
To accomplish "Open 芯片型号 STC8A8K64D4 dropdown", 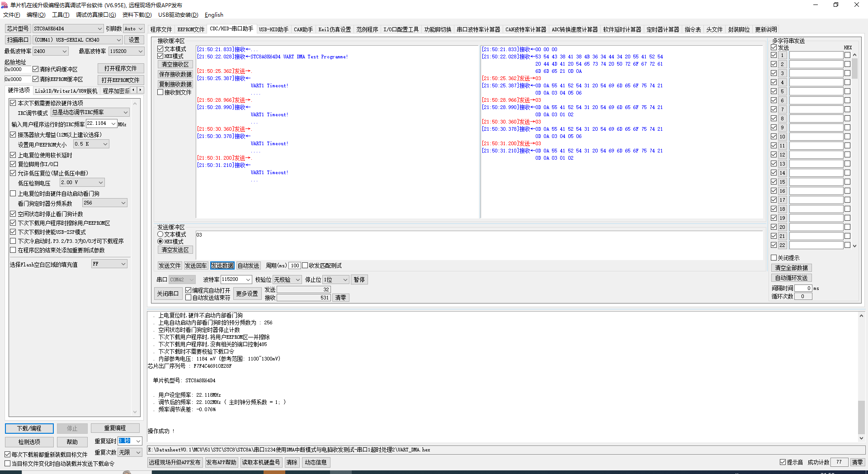I will pyautogui.click(x=68, y=28).
